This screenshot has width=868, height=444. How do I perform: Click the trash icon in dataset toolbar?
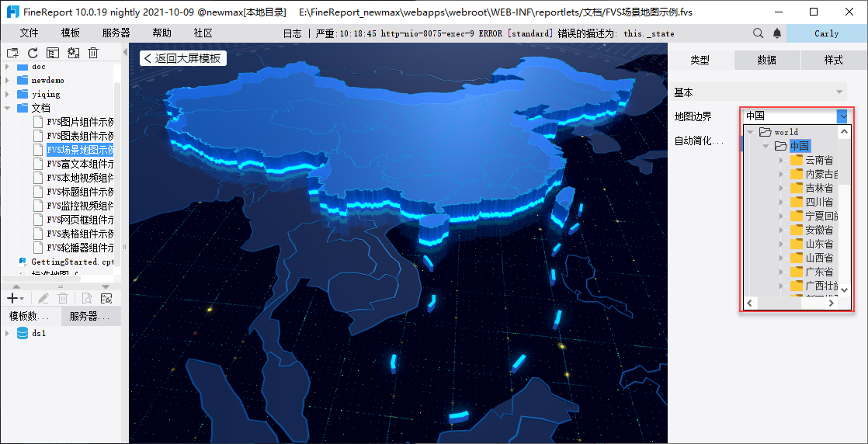[x=63, y=298]
